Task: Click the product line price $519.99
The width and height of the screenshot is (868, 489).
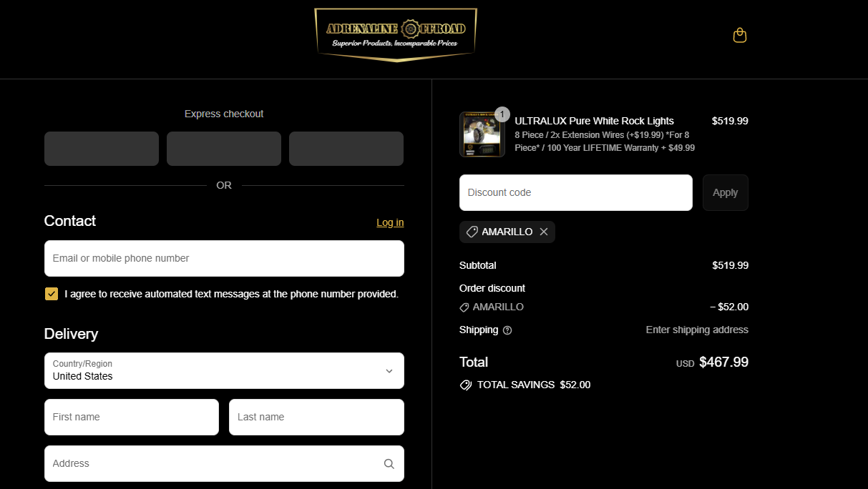Action: (x=730, y=121)
